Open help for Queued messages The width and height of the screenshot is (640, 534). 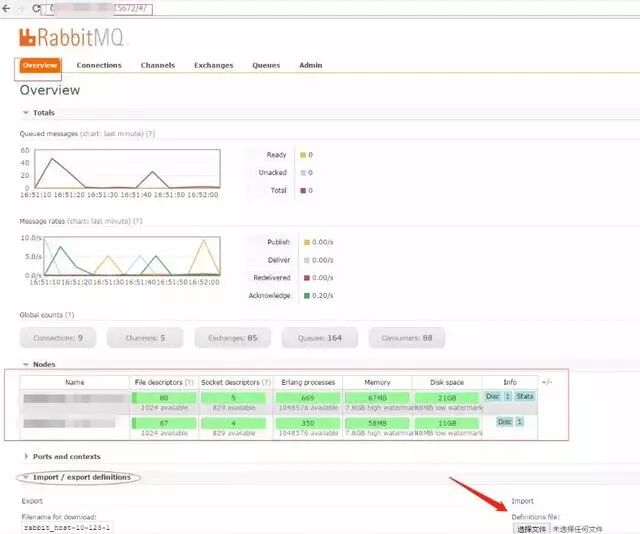(151, 134)
